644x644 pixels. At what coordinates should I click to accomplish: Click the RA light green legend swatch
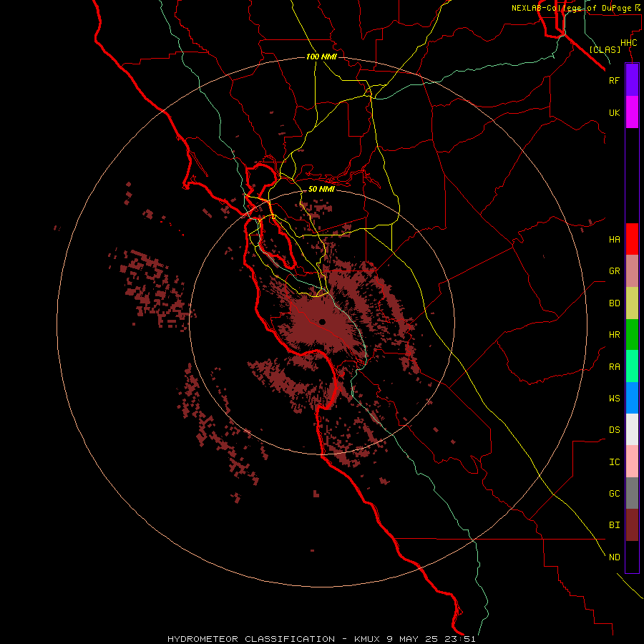pyautogui.click(x=632, y=366)
